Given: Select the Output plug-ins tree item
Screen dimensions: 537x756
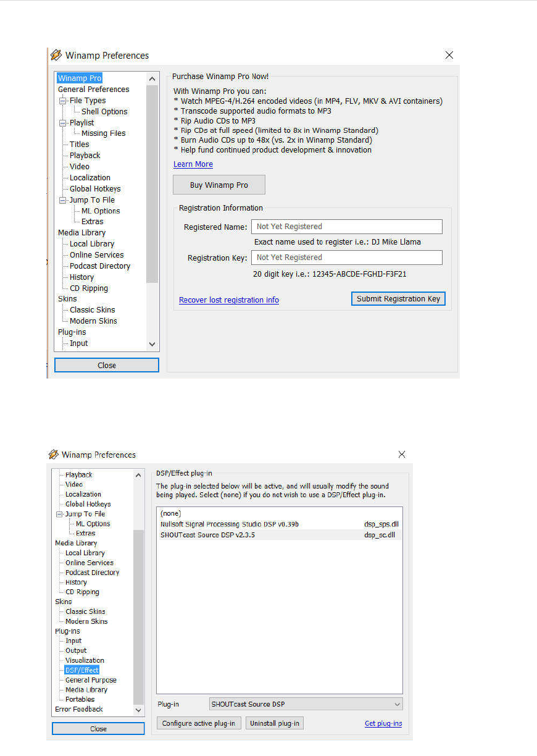Looking at the screenshot, I should [76, 650].
